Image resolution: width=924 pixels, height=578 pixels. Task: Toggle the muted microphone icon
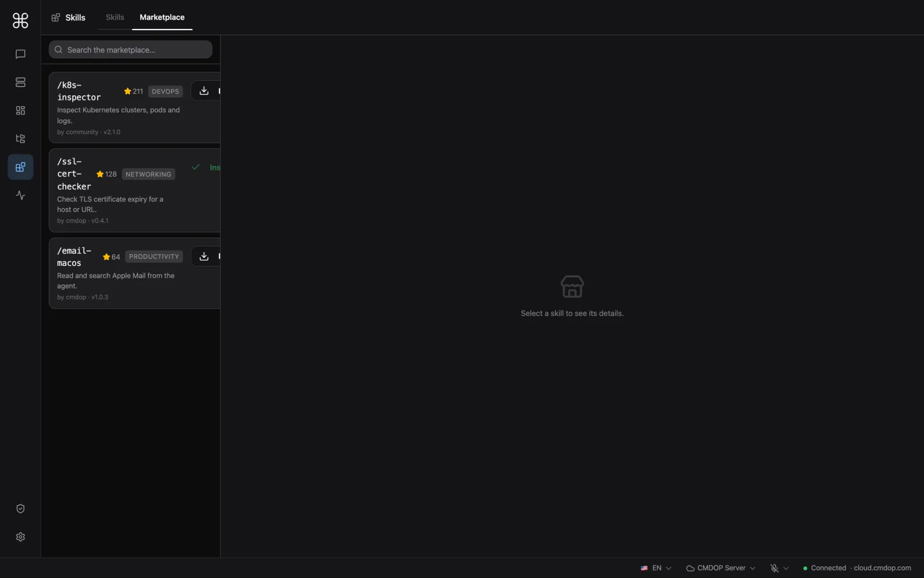pos(774,568)
